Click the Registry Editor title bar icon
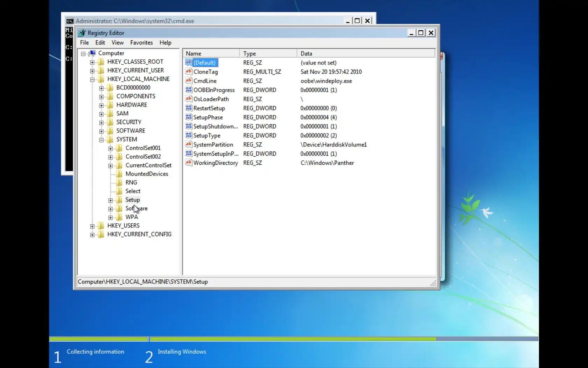 tap(82, 33)
